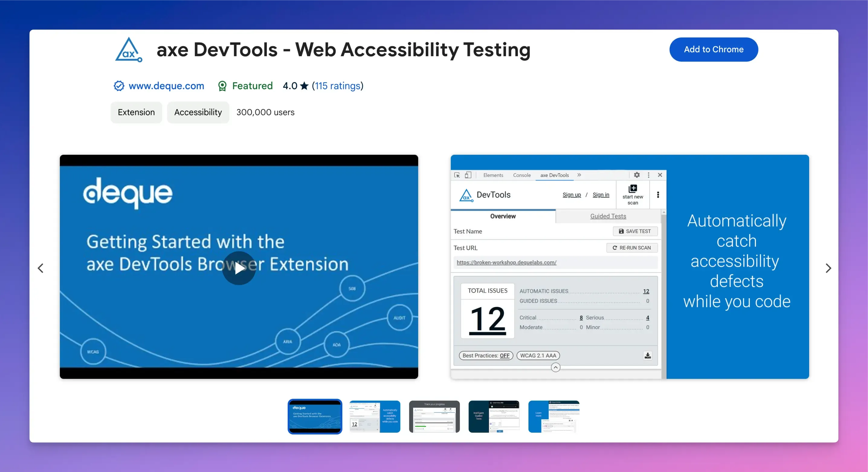This screenshot has width=868, height=472.
Task: Select the Overview tab
Action: tap(503, 216)
